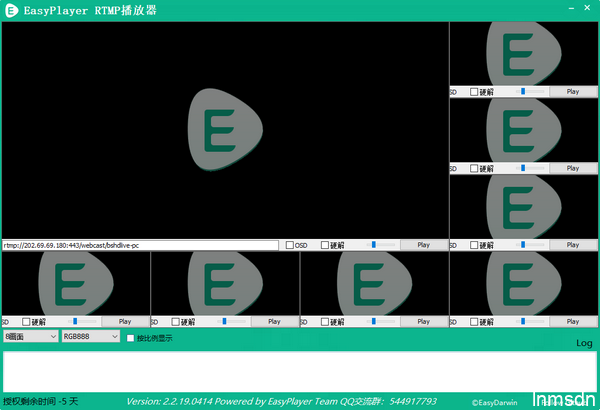This screenshot has height=410, width=600.
Task: Toggle 硬解 under second right-column panel
Action: coord(474,168)
